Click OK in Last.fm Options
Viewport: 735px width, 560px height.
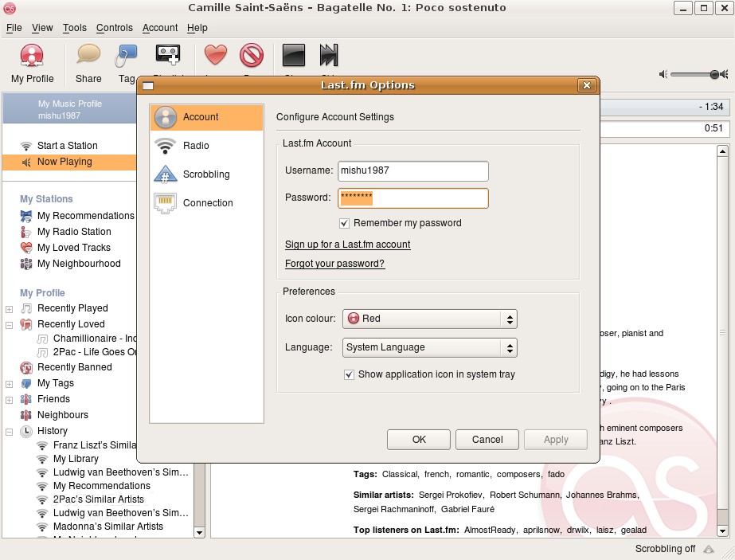(419, 440)
